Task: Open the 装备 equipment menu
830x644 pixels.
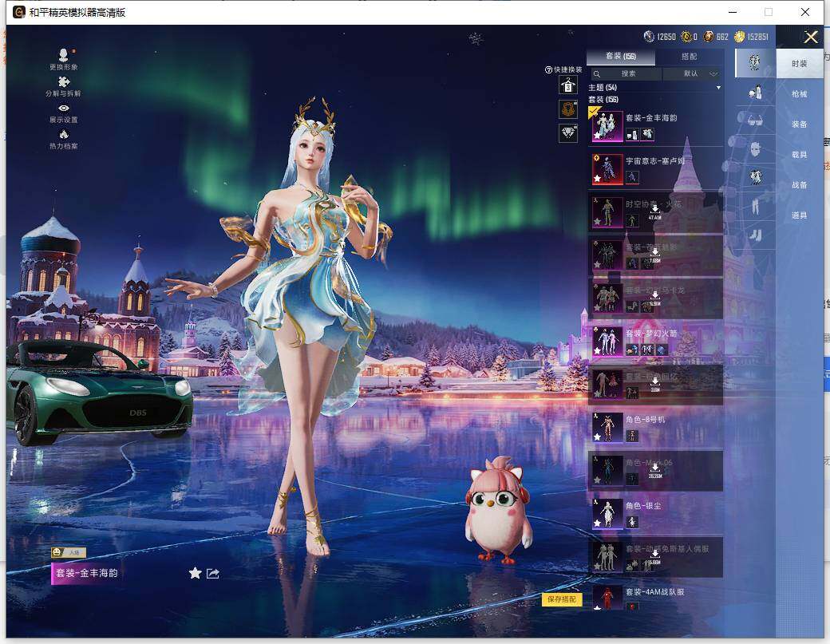Action: tap(800, 124)
